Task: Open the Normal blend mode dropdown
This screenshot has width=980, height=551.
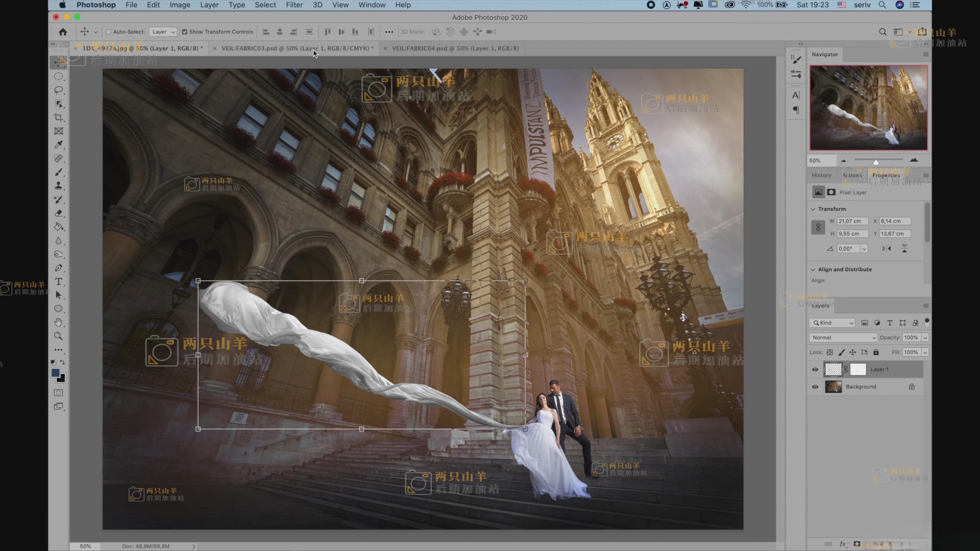Action: pyautogui.click(x=843, y=338)
